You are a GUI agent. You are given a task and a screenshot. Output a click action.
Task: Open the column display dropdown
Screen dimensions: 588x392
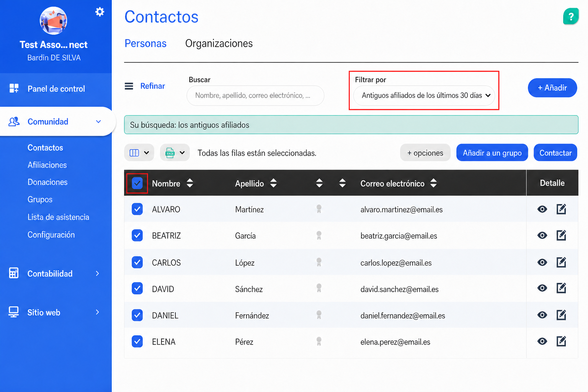pos(139,153)
